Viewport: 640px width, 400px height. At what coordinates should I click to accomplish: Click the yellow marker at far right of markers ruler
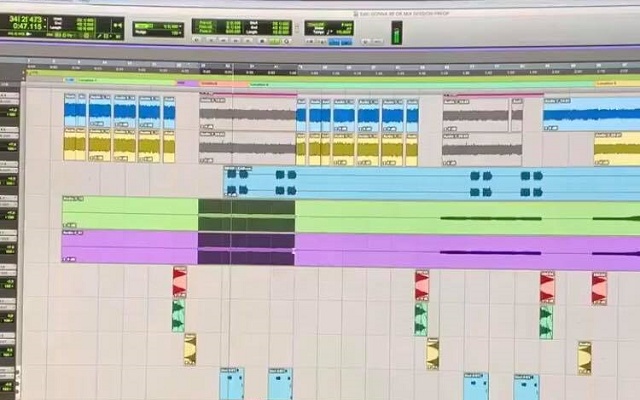click(618, 84)
